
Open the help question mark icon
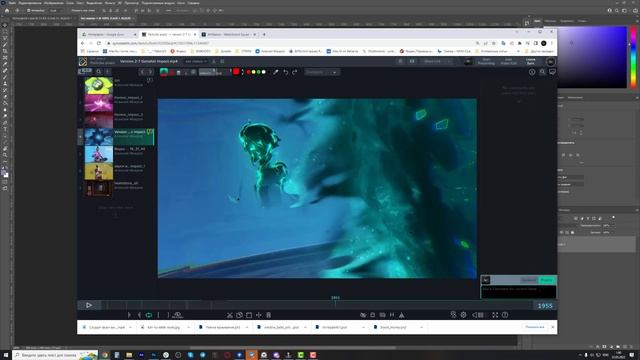(x=505, y=315)
